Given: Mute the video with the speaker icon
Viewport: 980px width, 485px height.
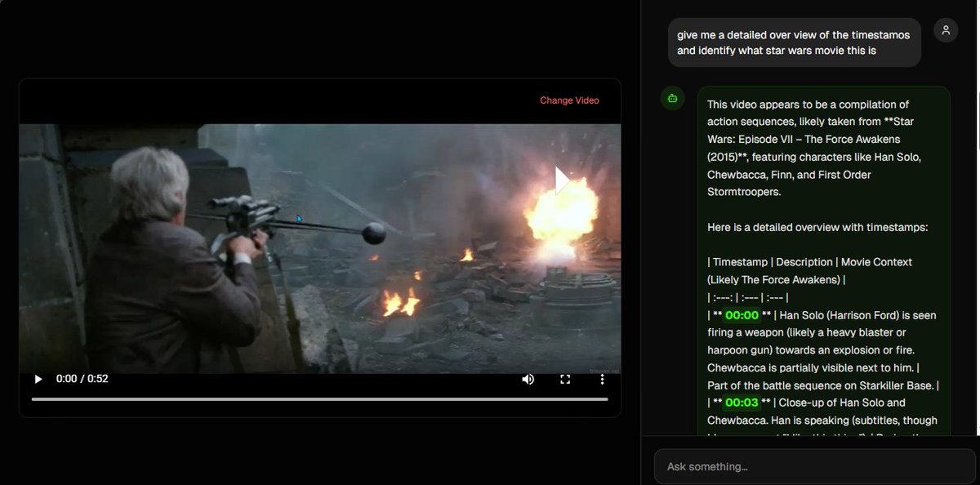Looking at the screenshot, I should pos(528,379).
